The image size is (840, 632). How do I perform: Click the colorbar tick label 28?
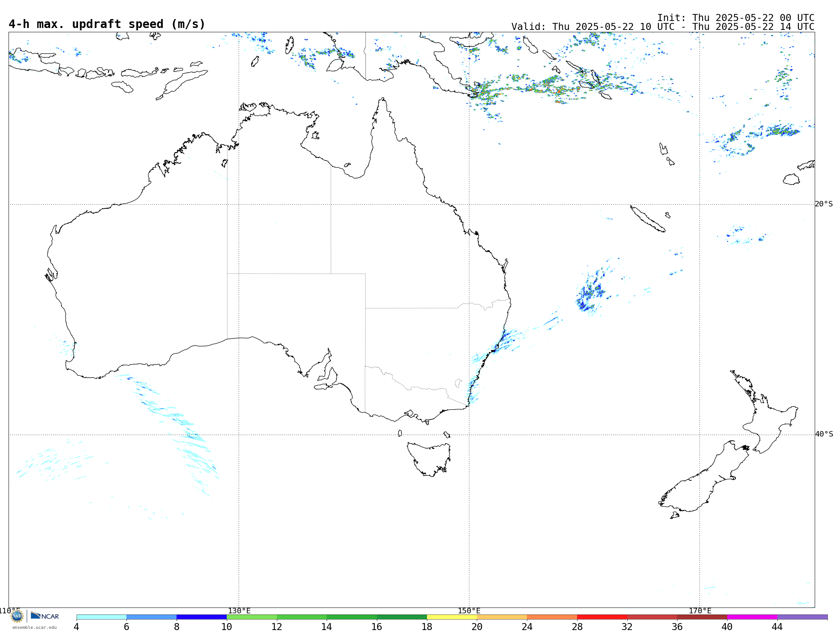pos(577,627)
